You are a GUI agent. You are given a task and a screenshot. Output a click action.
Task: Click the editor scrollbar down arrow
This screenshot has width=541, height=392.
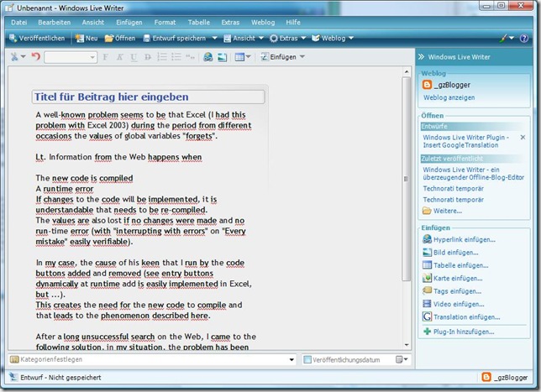[407, 345]
